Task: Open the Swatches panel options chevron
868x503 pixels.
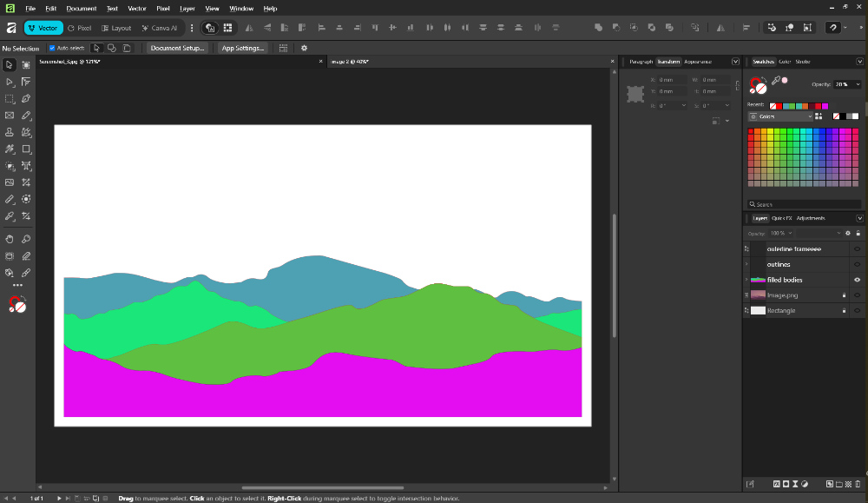Action: tap(859, 62)
